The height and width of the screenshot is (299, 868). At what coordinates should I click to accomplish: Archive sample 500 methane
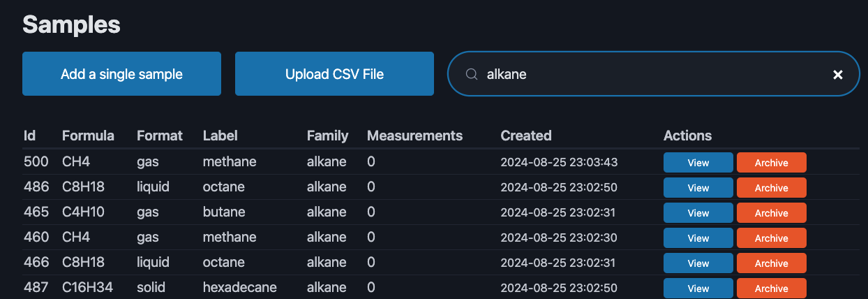[771, 163]
